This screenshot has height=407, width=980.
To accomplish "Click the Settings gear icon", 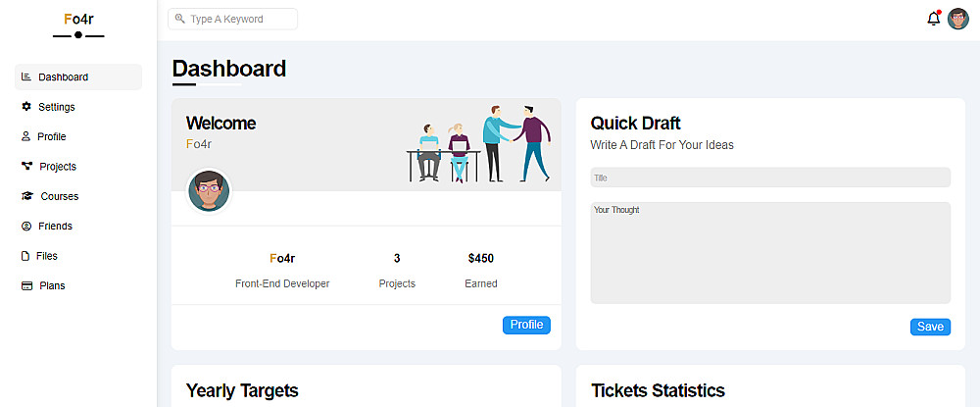I will pyautogui.click(x=26, y=106).
